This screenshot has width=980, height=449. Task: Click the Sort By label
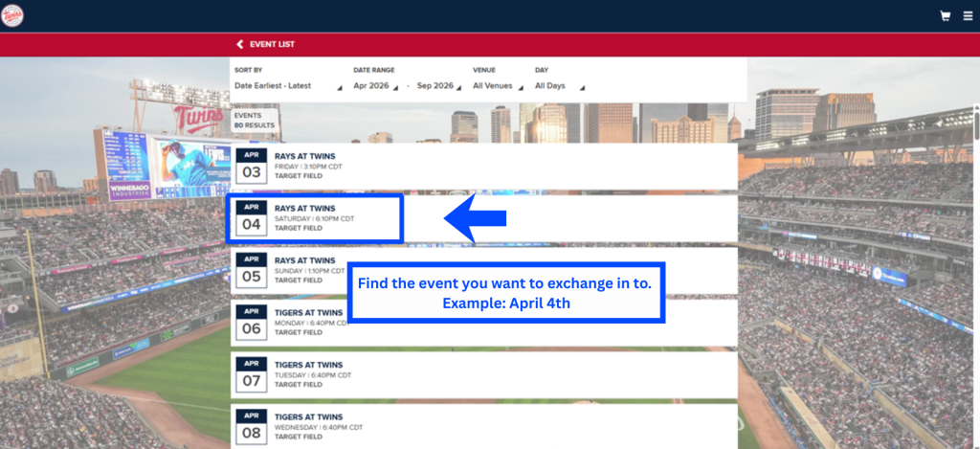click(x=248, y=70)
